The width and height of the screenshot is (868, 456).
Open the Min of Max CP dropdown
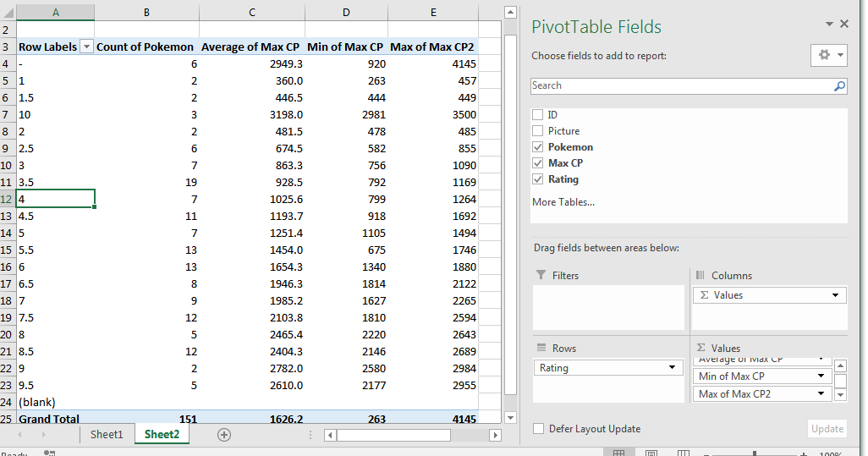click(x=821, y=376)
